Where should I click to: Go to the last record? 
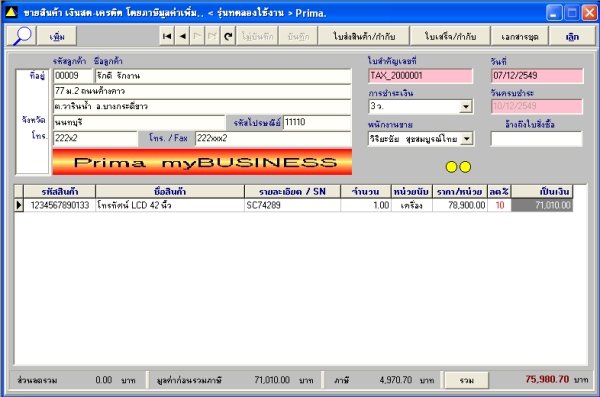(x=212, y=36)
